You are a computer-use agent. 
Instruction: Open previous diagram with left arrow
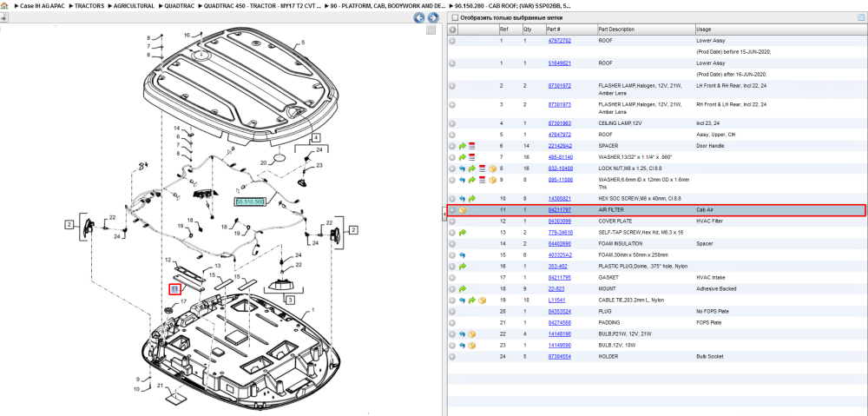click(x=419, y=17)
